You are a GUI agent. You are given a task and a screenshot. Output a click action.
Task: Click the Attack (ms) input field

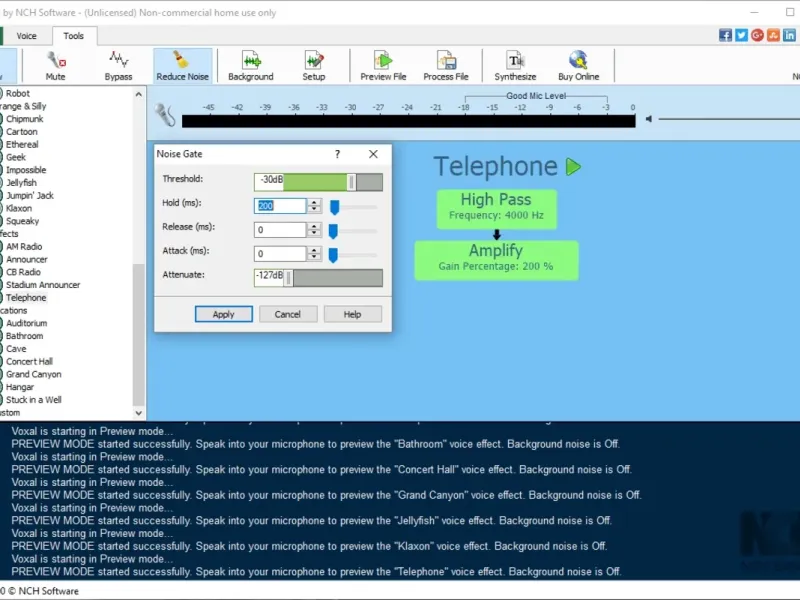point(280,254)
